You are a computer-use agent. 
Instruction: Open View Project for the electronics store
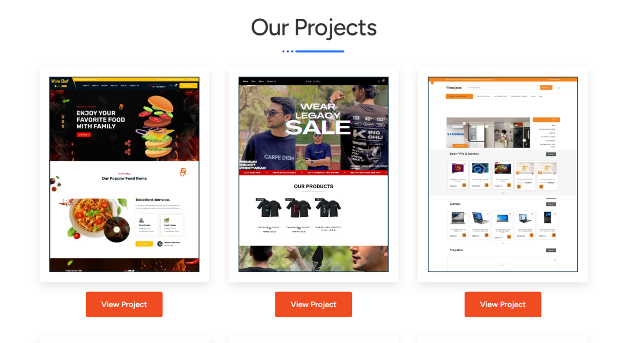coord(503,304)
